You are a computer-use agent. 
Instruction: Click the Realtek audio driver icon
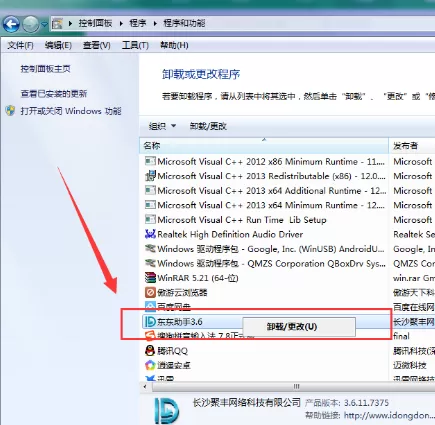pyautogui.click(x=150, y=234)
